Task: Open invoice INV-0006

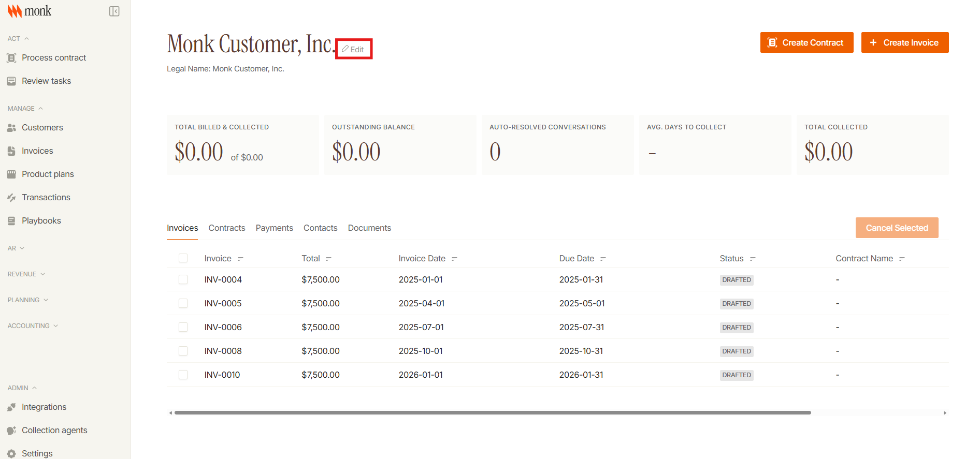Action: (x=223, y=328)
